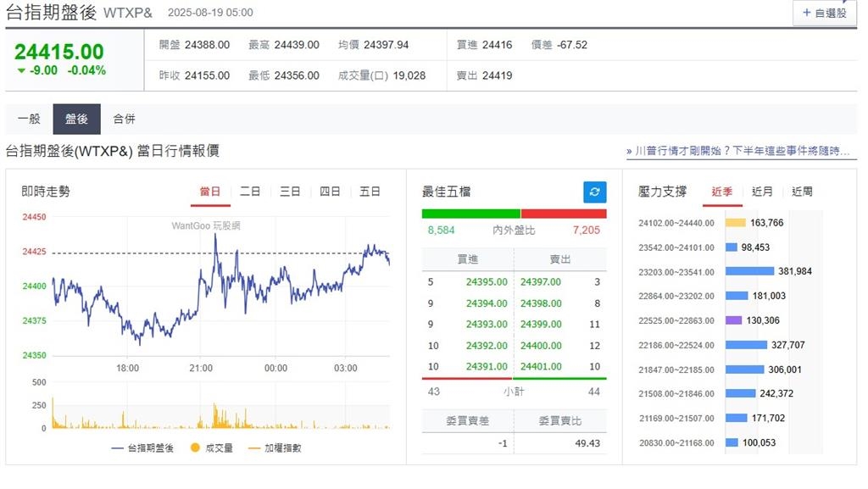Click the yellow 24102.00~24440.00 volume bar

coord(735,223)
